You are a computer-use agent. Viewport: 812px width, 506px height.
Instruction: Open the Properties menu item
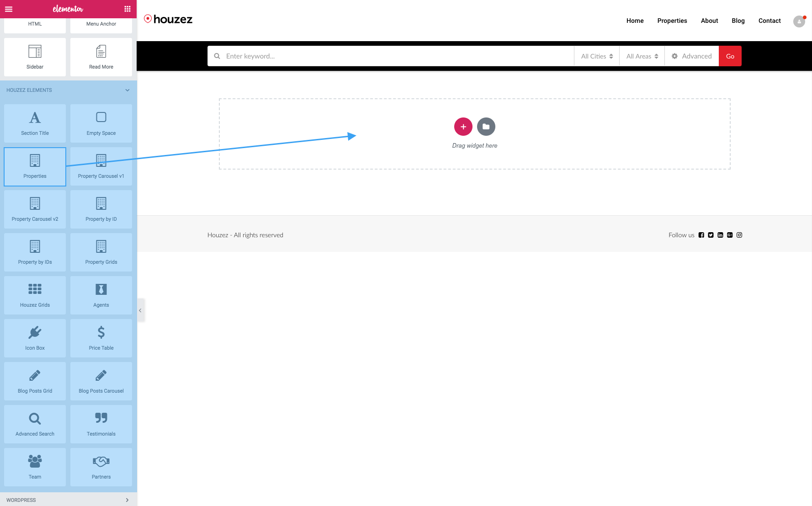pos(672,21)
